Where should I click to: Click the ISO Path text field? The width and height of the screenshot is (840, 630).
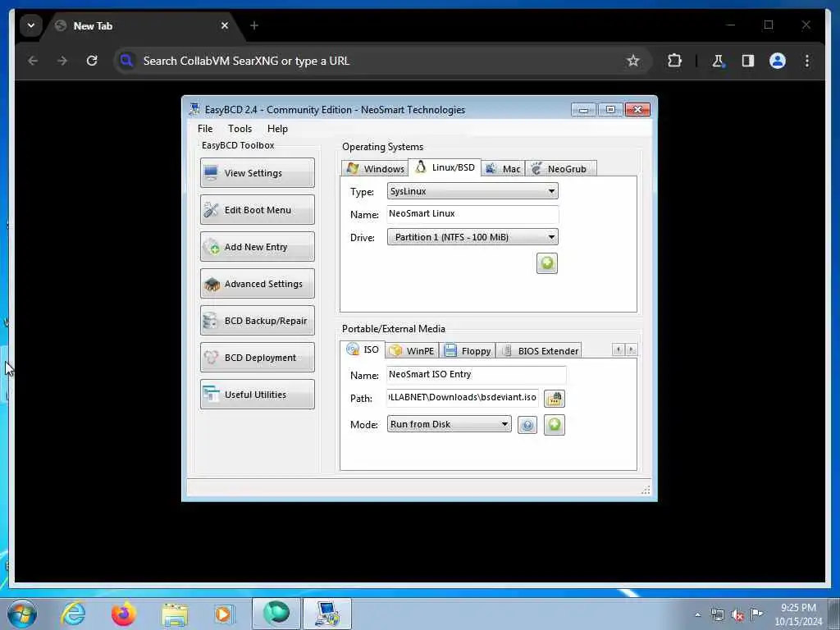(463, 398)
